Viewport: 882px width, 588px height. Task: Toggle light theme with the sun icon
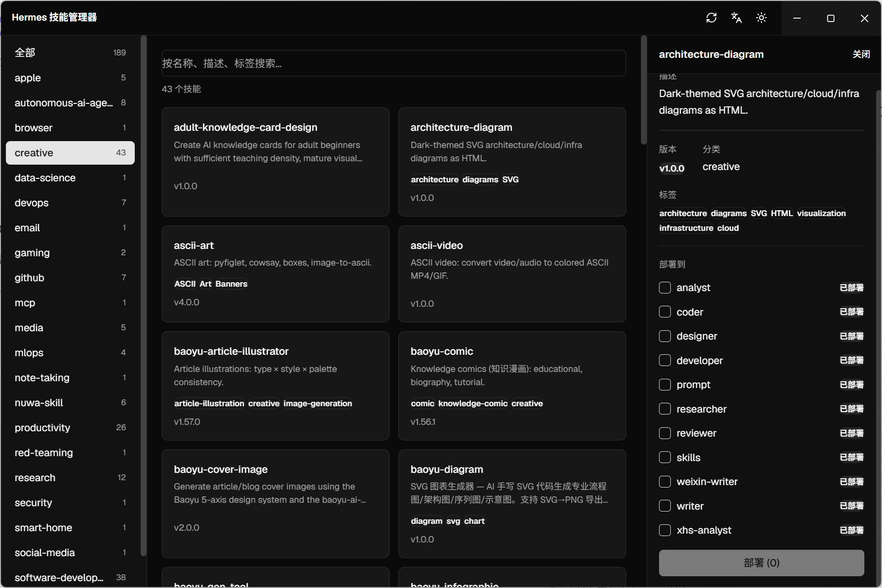coord(761,18)
